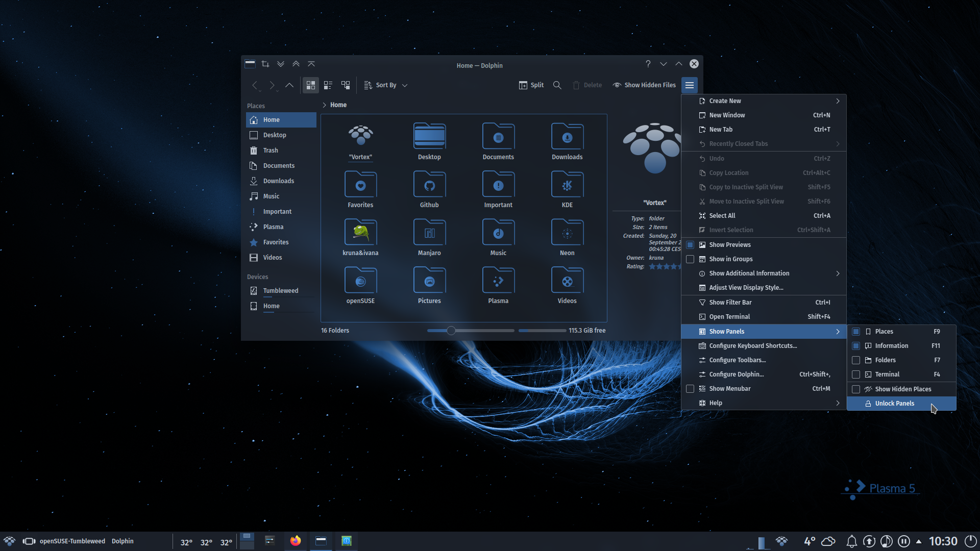Uncheck the Information panel checkbox
980x551 pixels.
[x=856, y=346]
